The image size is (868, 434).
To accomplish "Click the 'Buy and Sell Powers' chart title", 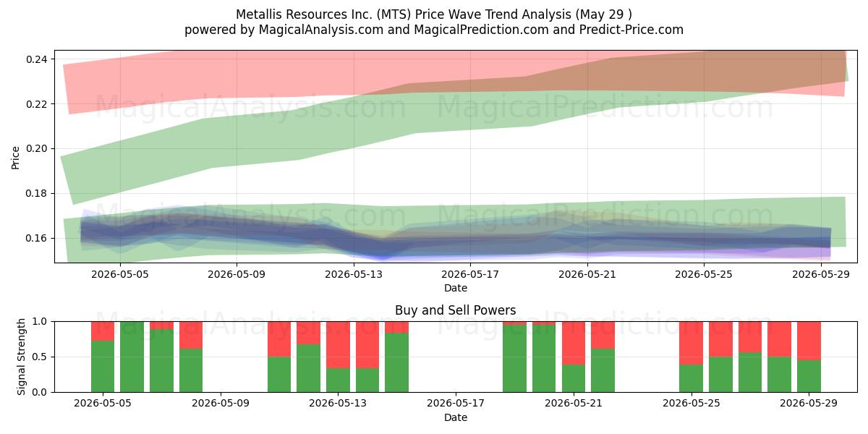I will pyautogui.click(x=456, y=310).
